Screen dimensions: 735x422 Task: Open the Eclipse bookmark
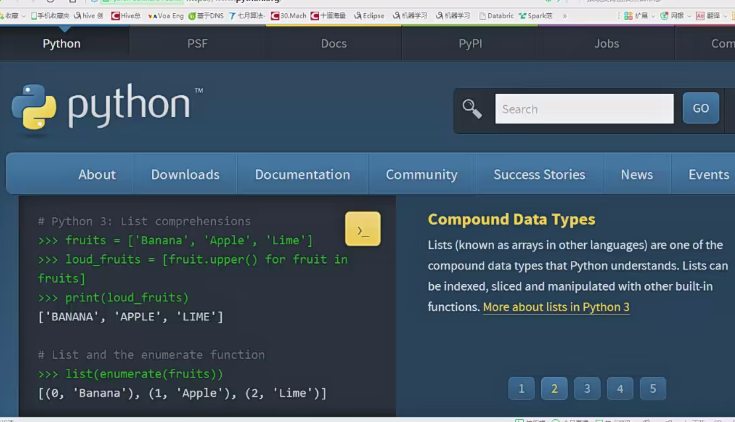click(369, 16)
